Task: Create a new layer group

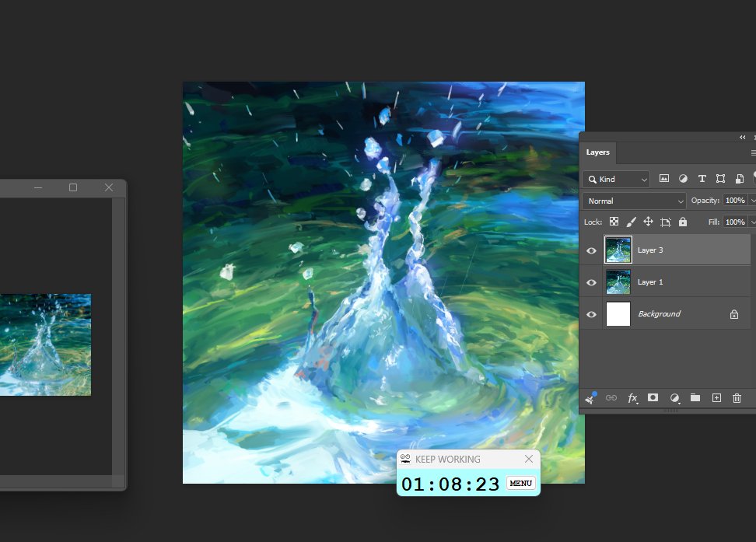Action: tap(695, 397)
